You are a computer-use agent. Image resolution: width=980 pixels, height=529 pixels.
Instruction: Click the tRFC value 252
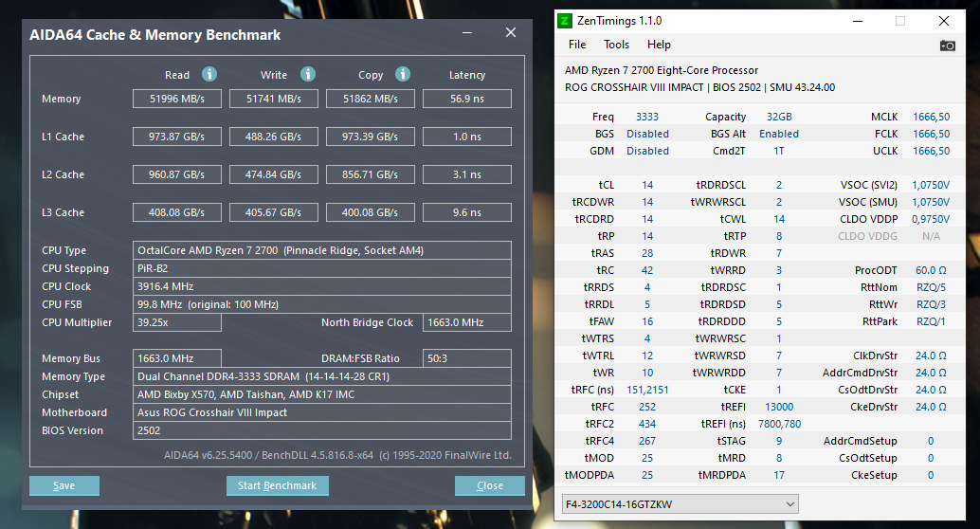[647, 407]
